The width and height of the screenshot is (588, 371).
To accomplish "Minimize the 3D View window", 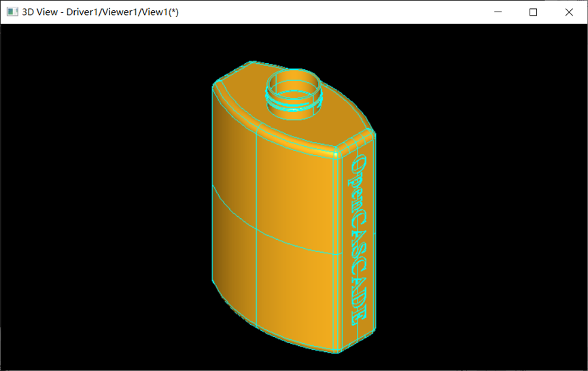I will (x=498, y=12).
